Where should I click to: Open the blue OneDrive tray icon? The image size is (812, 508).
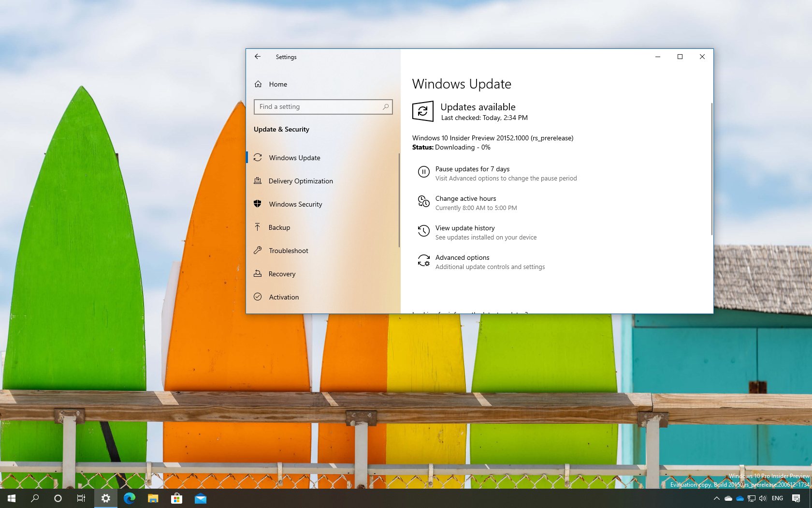pyautogui.click(x=739, y=498)
